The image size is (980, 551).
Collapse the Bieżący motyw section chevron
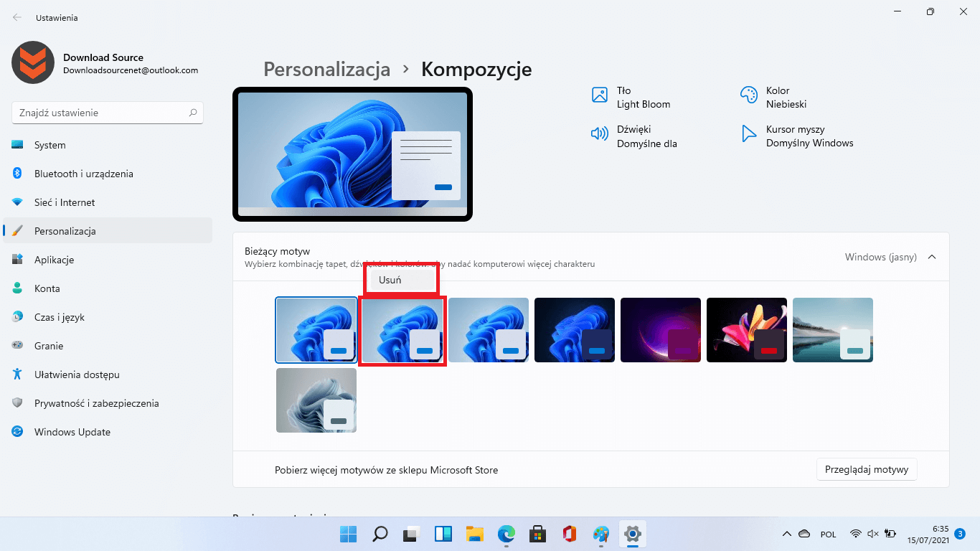[x=932, y=257]
